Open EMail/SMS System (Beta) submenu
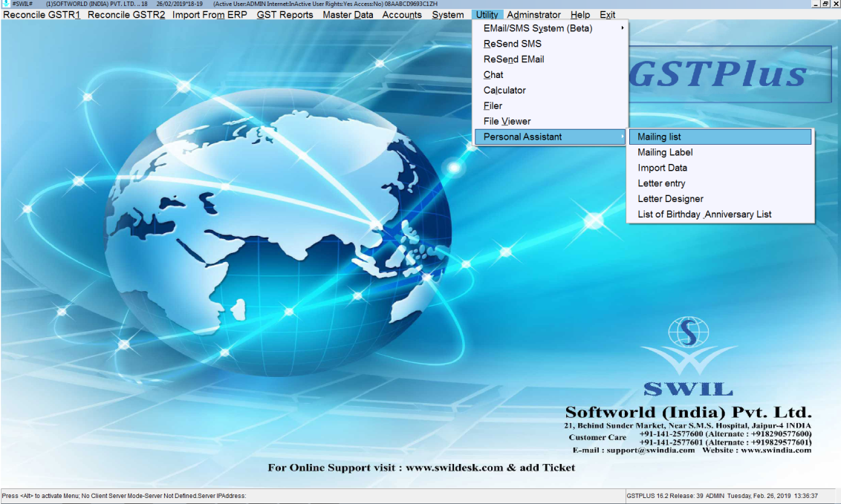Image resolution: width=841 pixels, height=504 pixels. [x=551, y=28]
